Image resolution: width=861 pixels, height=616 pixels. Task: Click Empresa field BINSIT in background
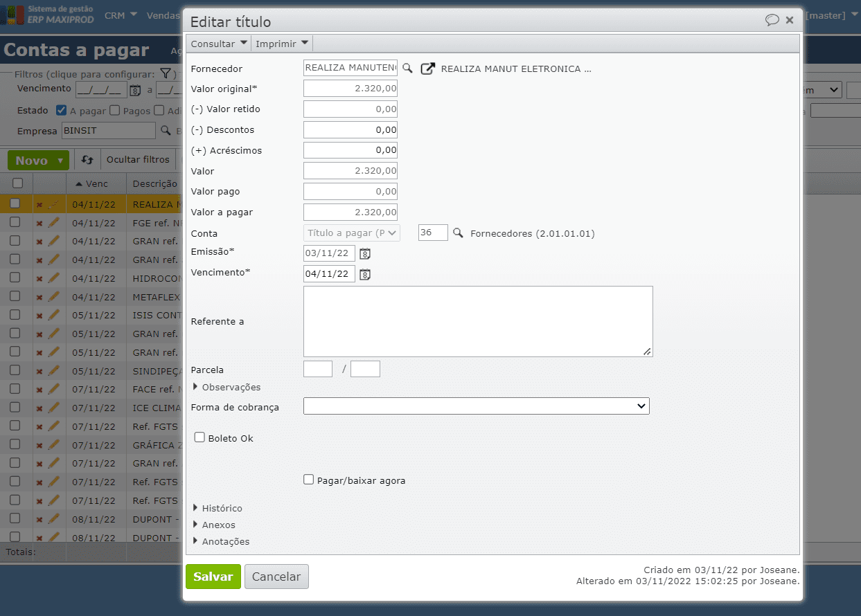click(x=107, y=130)
